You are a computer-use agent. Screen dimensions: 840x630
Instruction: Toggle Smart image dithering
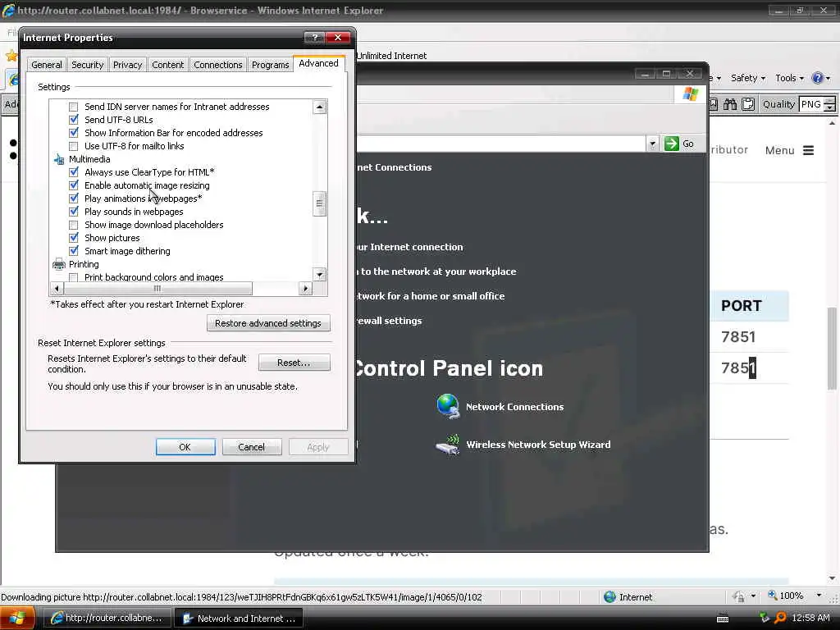[73, 251]
